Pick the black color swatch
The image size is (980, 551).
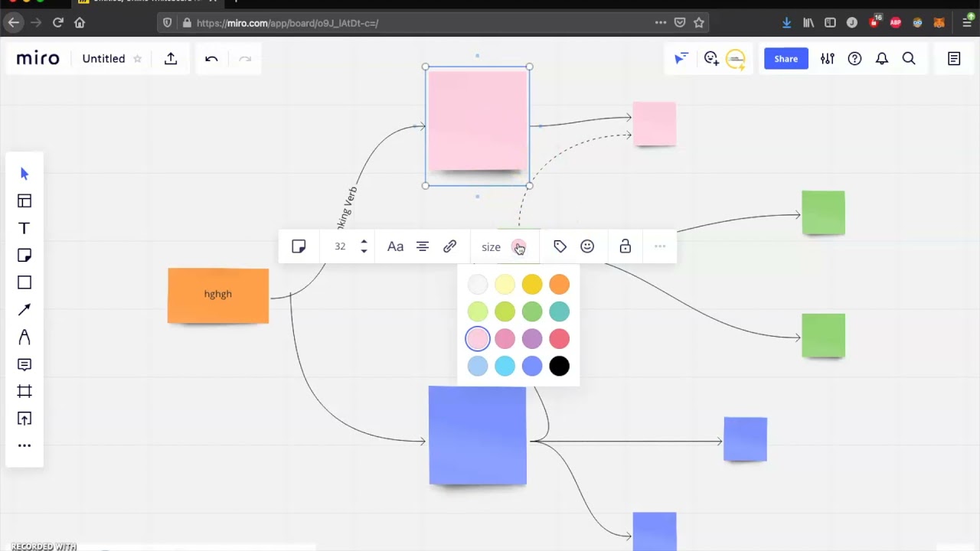point(559,366)
